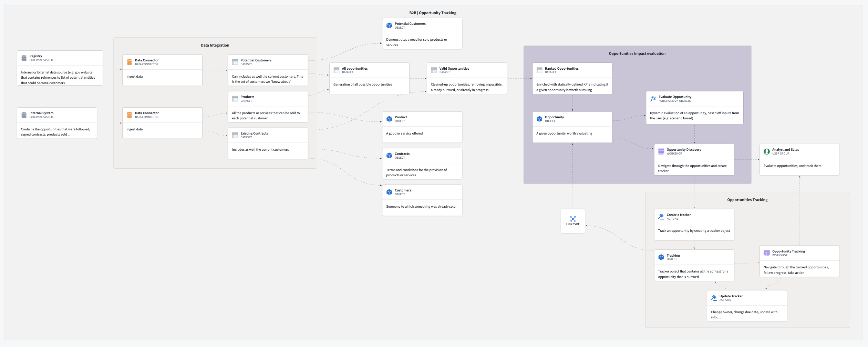Click the "Existing Contracts" node title
This screenshot has width=868, height=347.
click(254, 133)
